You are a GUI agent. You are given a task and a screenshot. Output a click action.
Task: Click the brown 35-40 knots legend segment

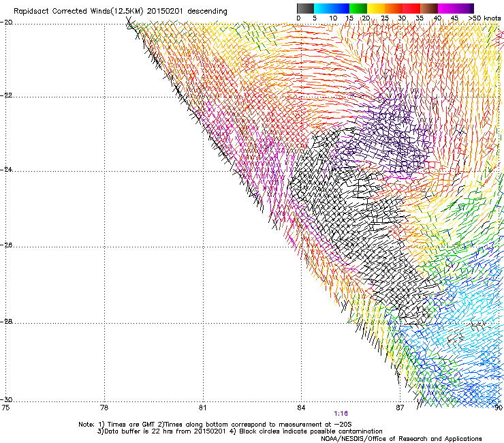click(429, 9)
